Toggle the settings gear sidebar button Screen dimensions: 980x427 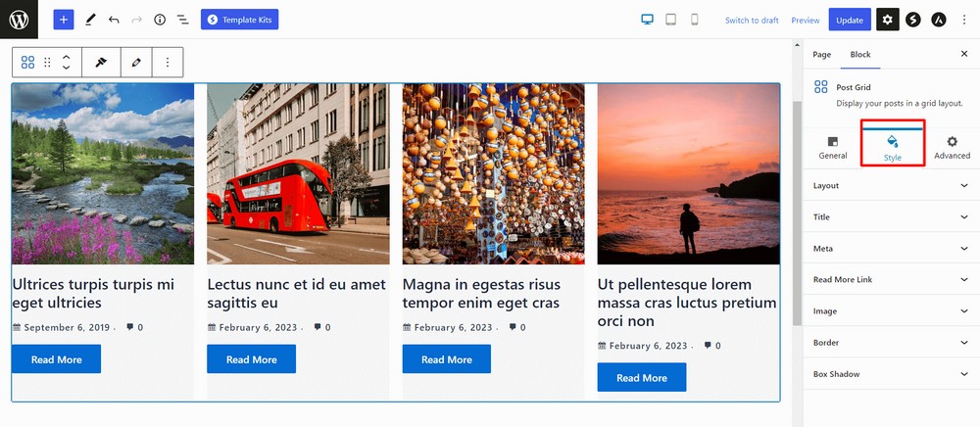pos(887,20)
